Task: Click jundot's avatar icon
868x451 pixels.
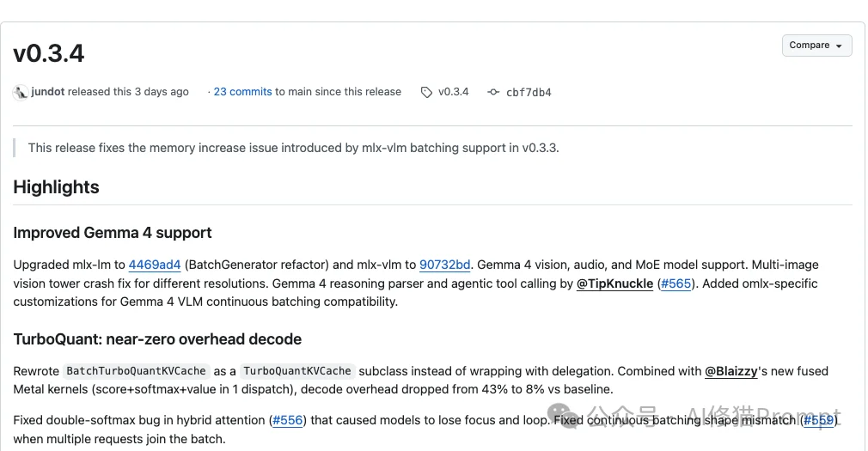Action: pyautogui.click(x=21, y=92)
